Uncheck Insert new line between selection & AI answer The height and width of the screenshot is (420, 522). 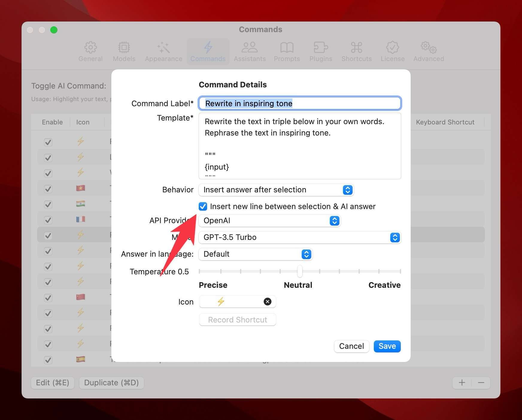[203, 206]
